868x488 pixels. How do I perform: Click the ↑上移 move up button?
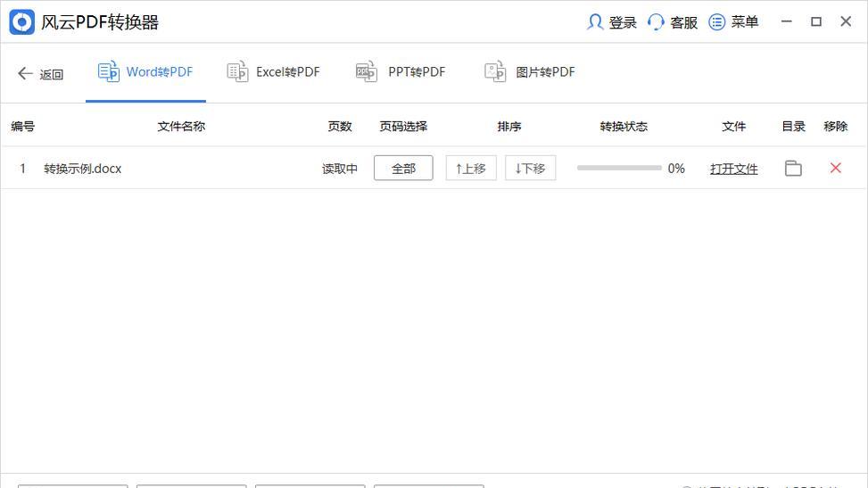471,168
